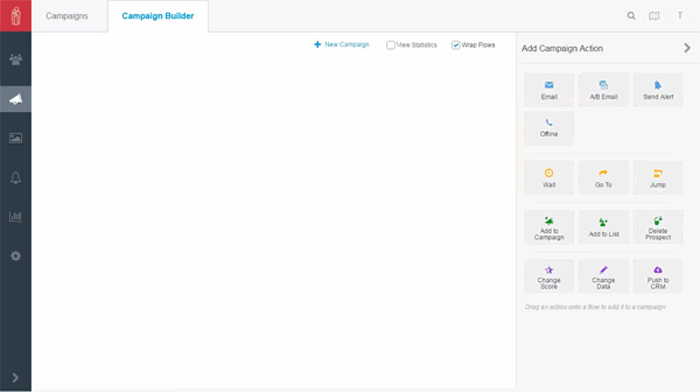Image resolution: width=700 pixels, height=392 pixels.
Task: Select the Campaign Builder tab
Action: 158,16
